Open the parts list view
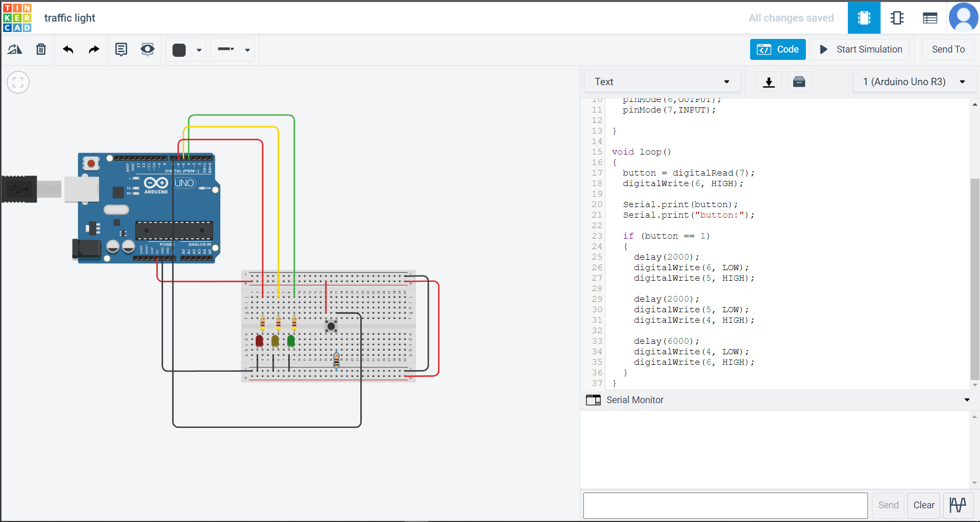The width and height of the screenshot is (980, 522). 930,17
